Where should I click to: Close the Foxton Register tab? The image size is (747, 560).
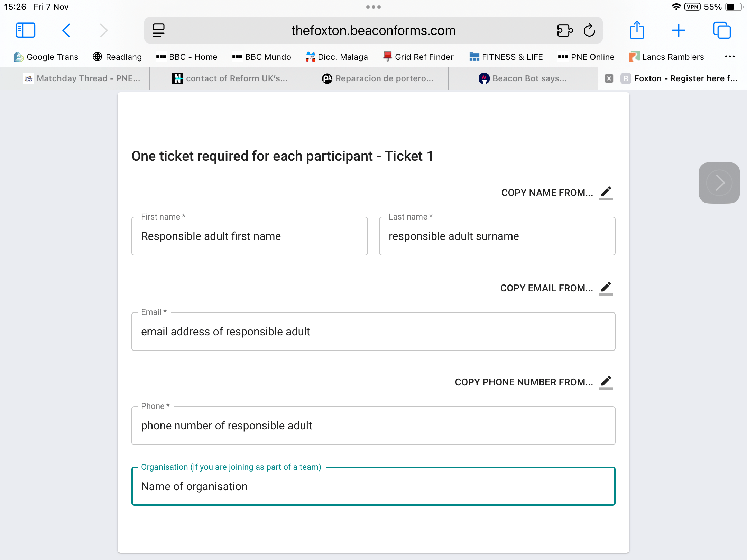tap(609, 78)
